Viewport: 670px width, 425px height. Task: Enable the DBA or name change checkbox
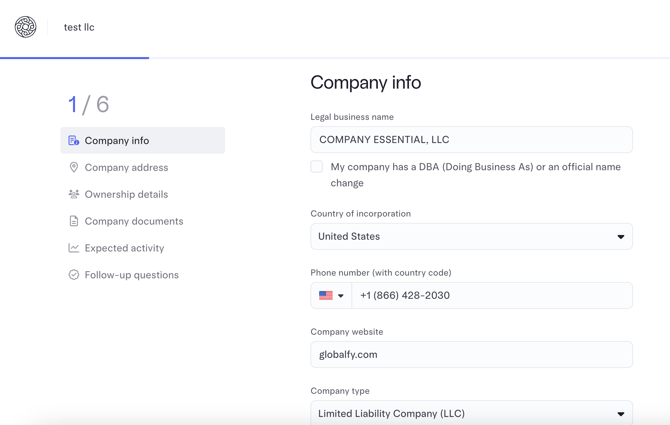tap(317, 167)
